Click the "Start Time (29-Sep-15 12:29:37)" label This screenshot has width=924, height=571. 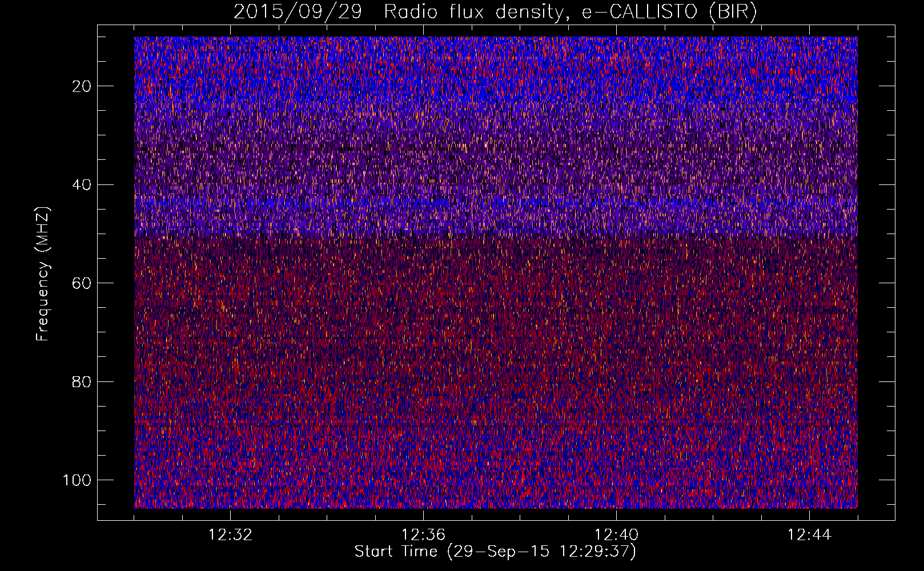click(495, 552)
